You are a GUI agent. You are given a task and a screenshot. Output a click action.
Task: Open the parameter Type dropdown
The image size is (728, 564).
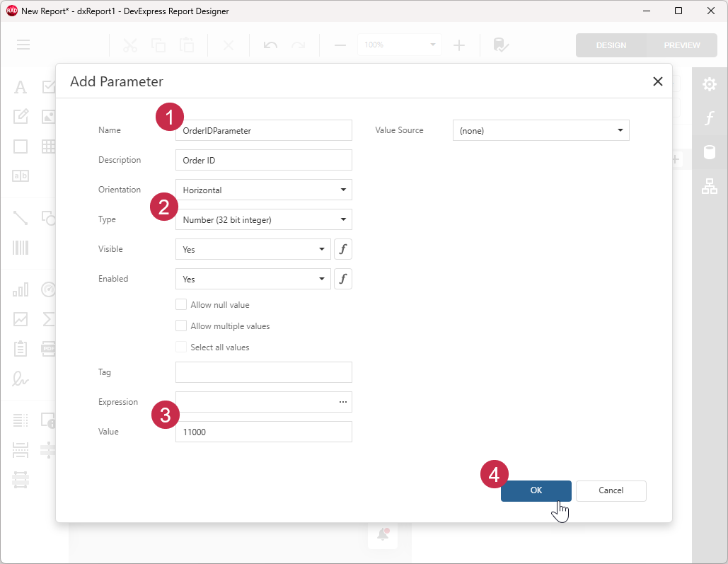point(342,219)
